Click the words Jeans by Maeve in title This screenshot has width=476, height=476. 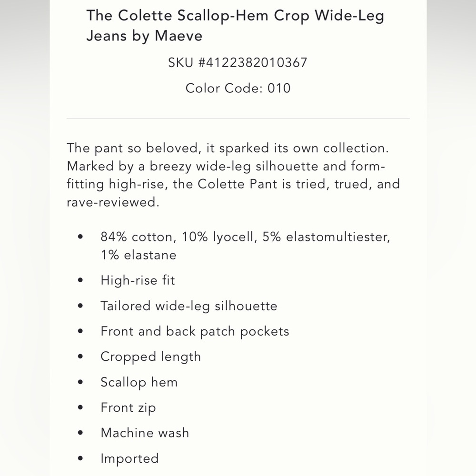click(145, 36)
